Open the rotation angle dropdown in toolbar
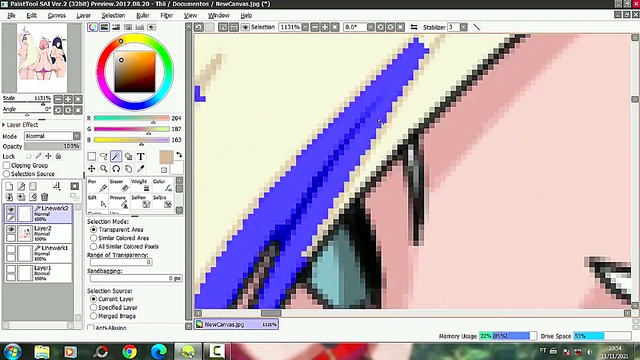640x360 pixels. click(x=370, y=27)
